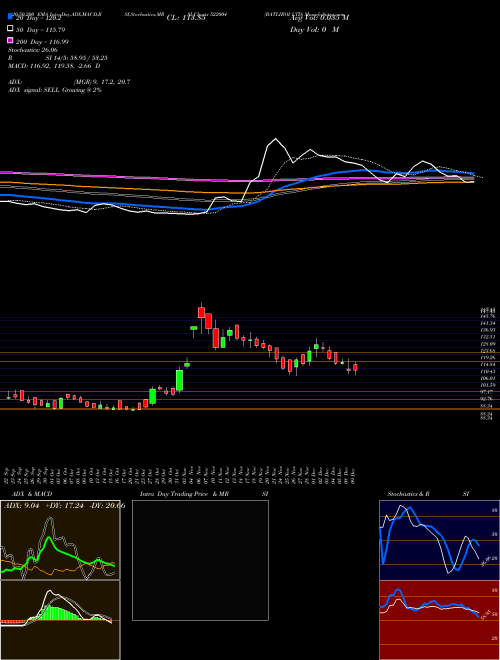Open the red-background RSI chart
The width and height of the screenshot is (500, 660).
pos(439,620)
